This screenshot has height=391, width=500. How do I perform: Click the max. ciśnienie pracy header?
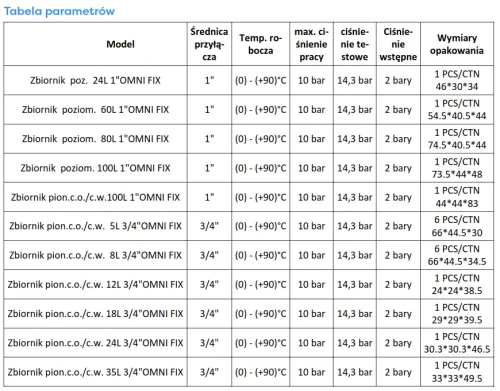pos(311,44)
